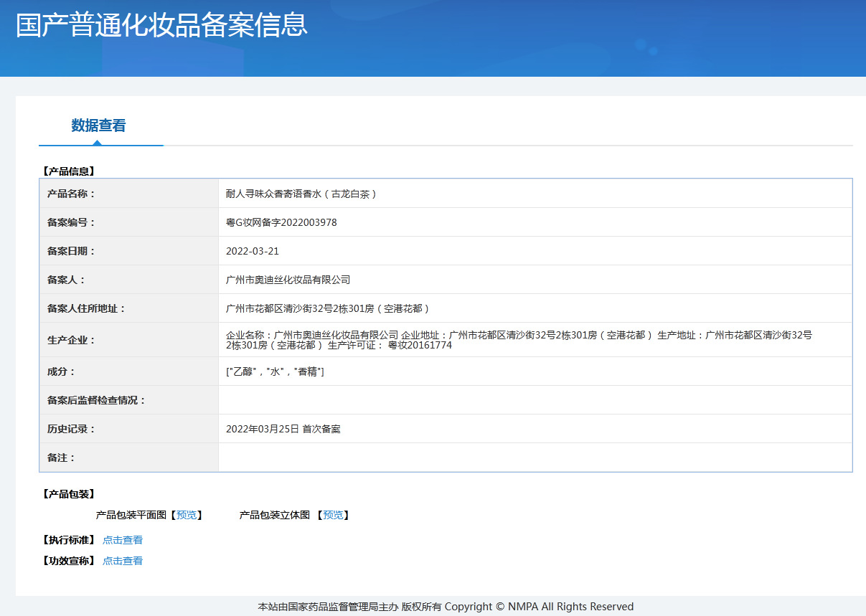Select the 历史记录 首次备案 entry

[284, 428]
